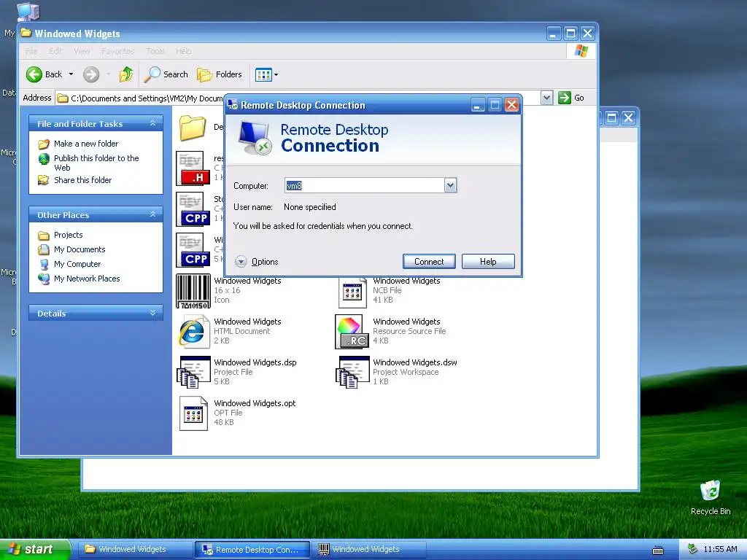Collapse the File and Folder Tasks panel
Image resolution: width=747 pixels, height=560 pixels.
[x=153, y=123]
